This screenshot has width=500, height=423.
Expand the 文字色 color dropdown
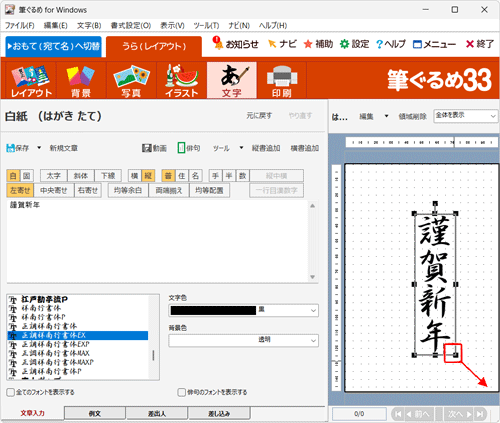[313, 310]
